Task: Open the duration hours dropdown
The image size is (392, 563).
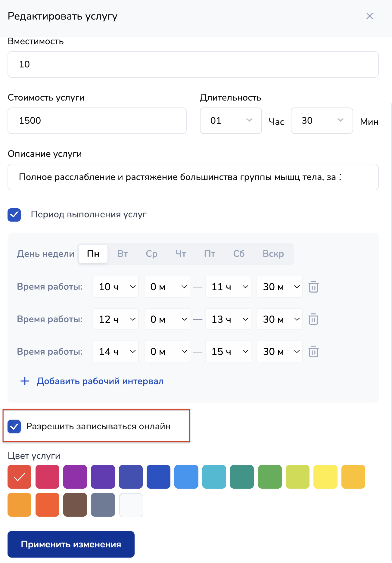Action: (x=231, y=121)
